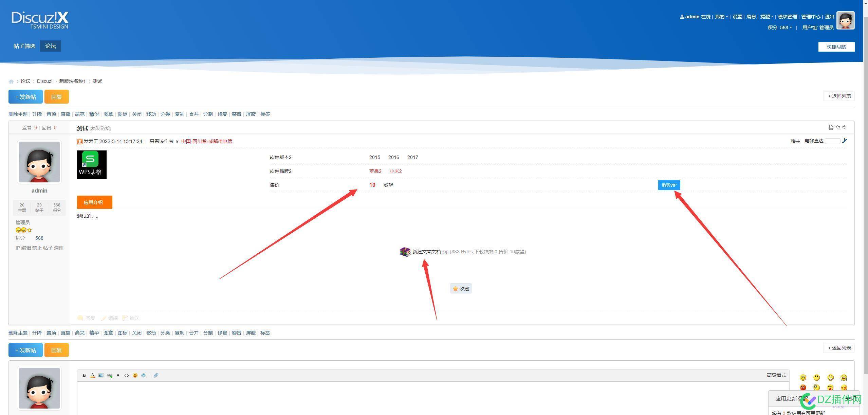Viewport: 868px width, 415px height.
Task: Open the 快捷导航 menu
Action: [x=836, y=47]
